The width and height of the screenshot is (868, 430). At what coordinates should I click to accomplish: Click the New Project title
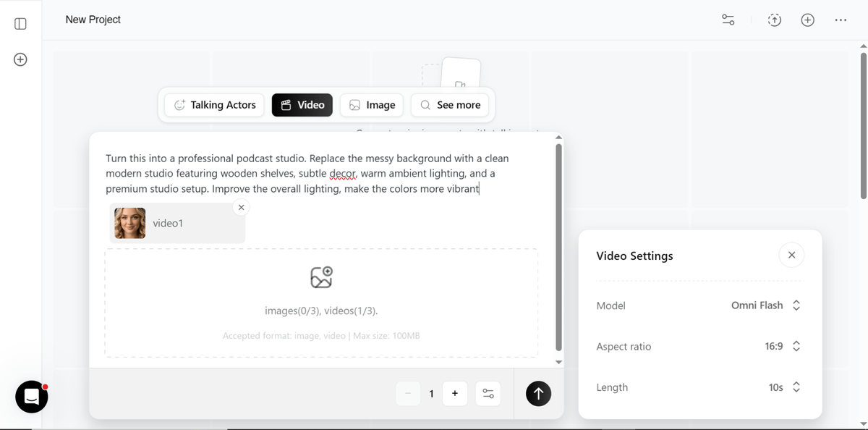click(93, 20)
